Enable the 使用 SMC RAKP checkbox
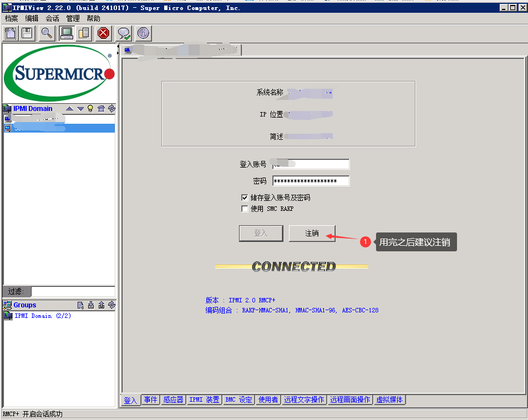Viewport: 528px width, 420px height. click(245, 209)
